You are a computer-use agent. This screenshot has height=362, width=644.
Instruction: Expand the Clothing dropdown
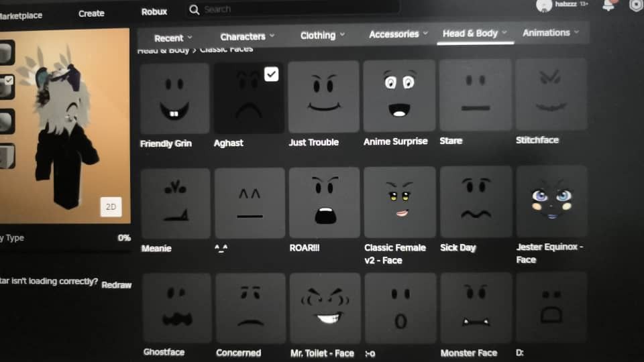323,36
